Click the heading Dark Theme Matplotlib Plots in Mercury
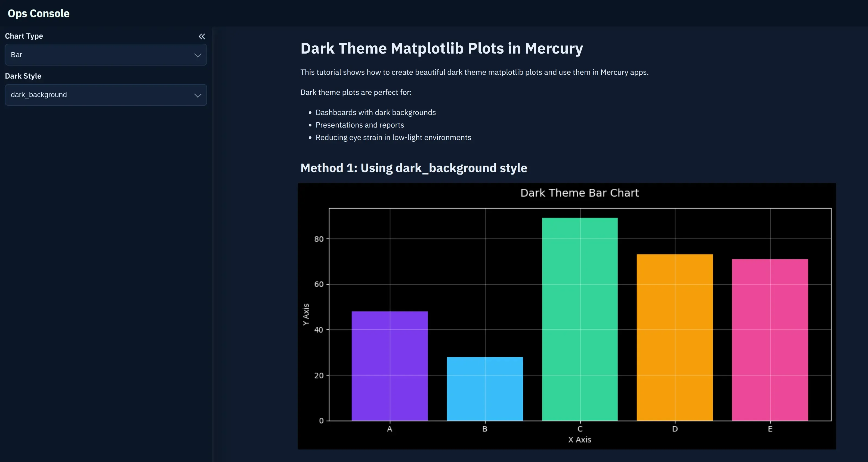 coord(441,48)
